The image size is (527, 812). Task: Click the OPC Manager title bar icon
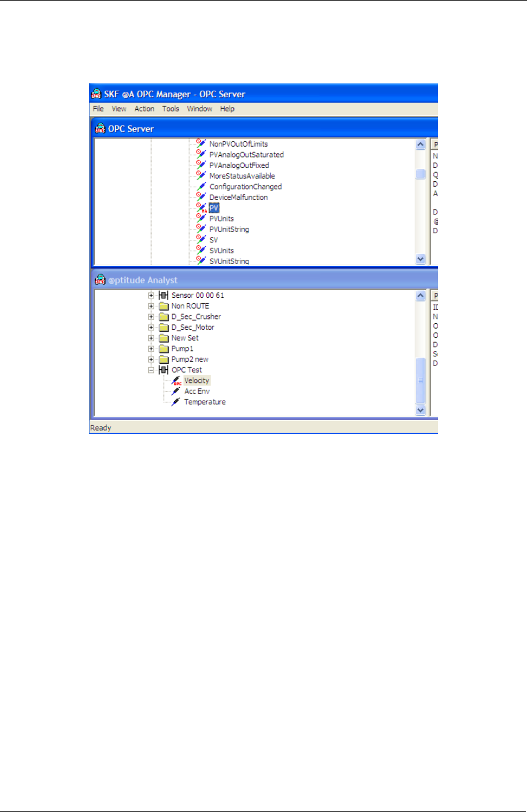coord(95,94)
